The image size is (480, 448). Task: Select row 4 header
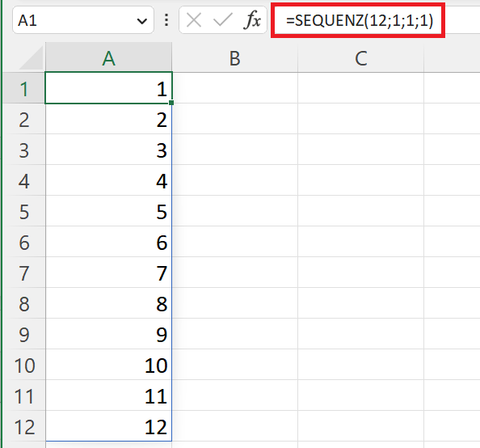24,180
